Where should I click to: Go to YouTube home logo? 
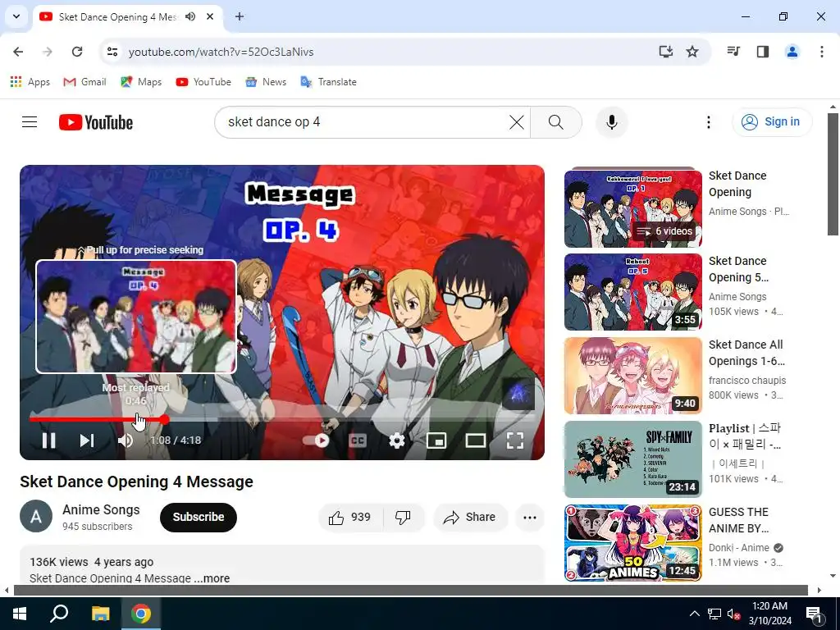[x=96, y=122]
